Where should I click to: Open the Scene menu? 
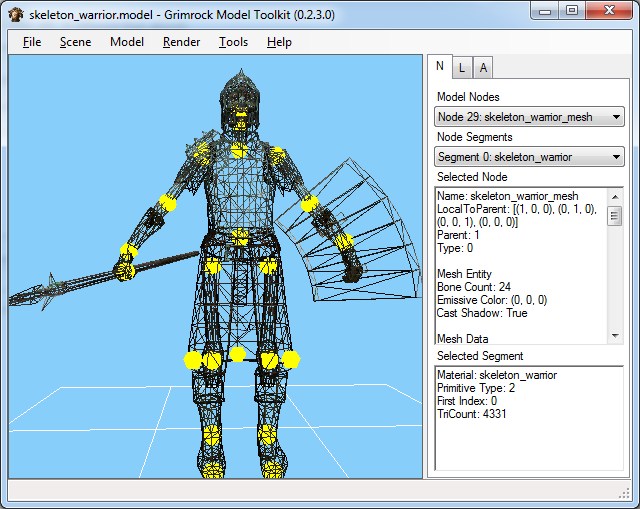tap(75, 42)
